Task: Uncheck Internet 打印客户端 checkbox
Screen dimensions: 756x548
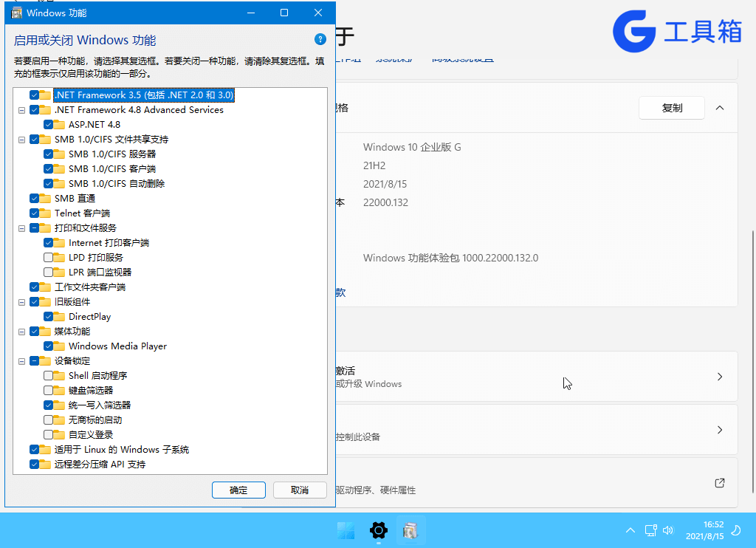Action: [x=48, y=243]
